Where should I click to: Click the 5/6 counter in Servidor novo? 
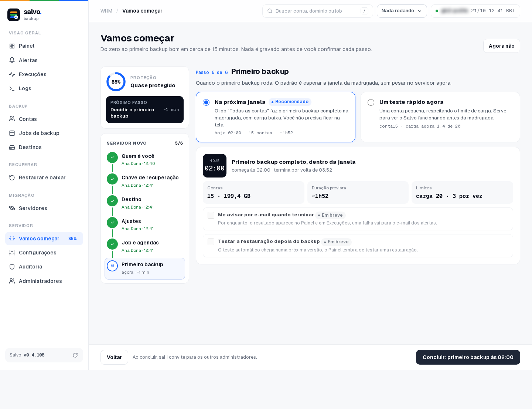[179, 143]
